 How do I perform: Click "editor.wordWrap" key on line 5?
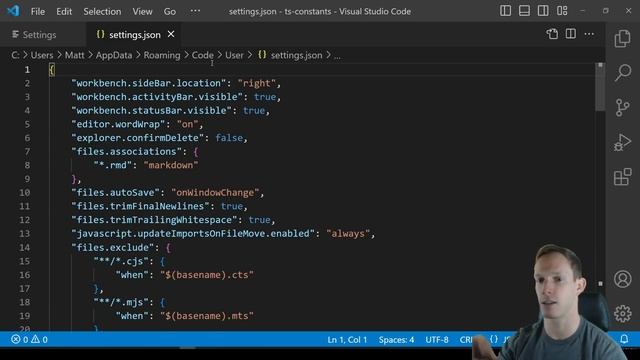[118, 124]
